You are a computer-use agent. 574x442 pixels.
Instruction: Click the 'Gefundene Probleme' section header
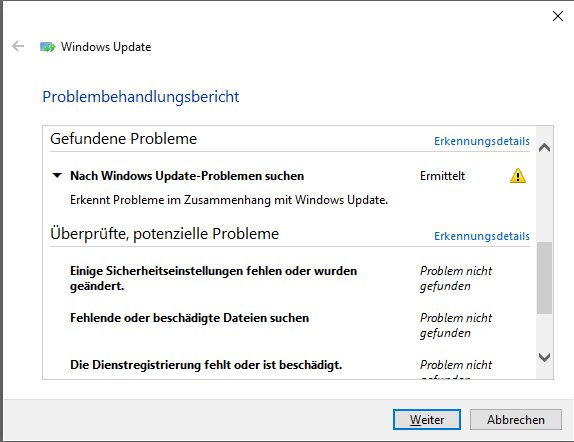[124, 139]
